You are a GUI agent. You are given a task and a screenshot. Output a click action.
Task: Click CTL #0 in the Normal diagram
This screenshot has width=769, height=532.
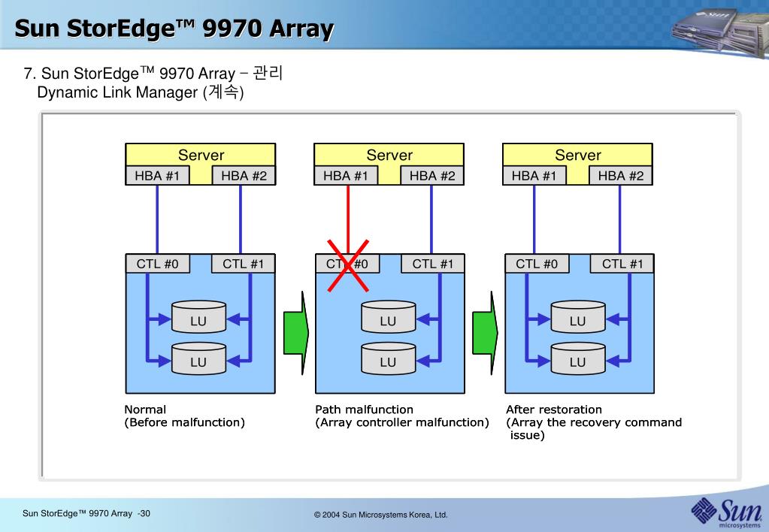point(157,264)
